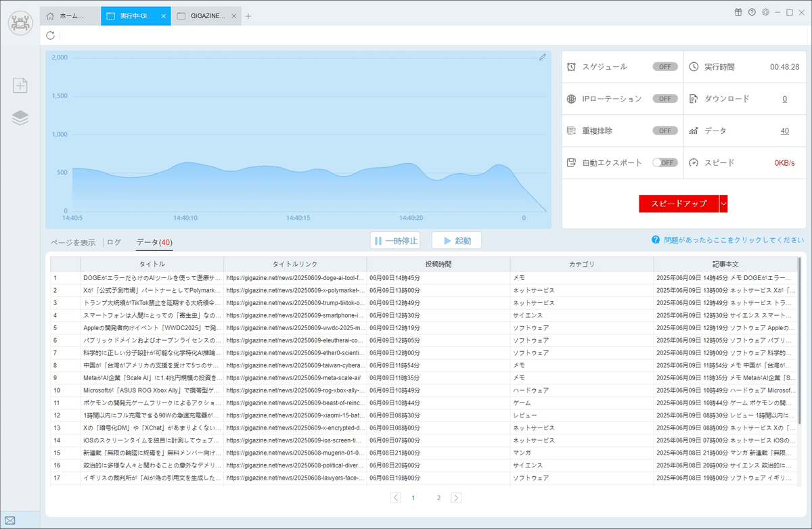Click the data table vertical scrollbar
The image size is (812, 529).
tap(799, 342)
